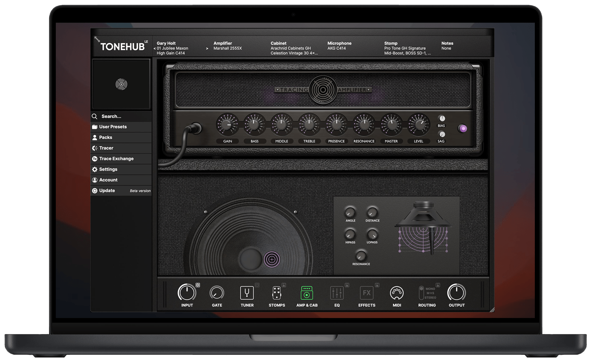This screenshot has height=364, width=591.
Task: Click the small SAG knob
Action: coord(442,134)
